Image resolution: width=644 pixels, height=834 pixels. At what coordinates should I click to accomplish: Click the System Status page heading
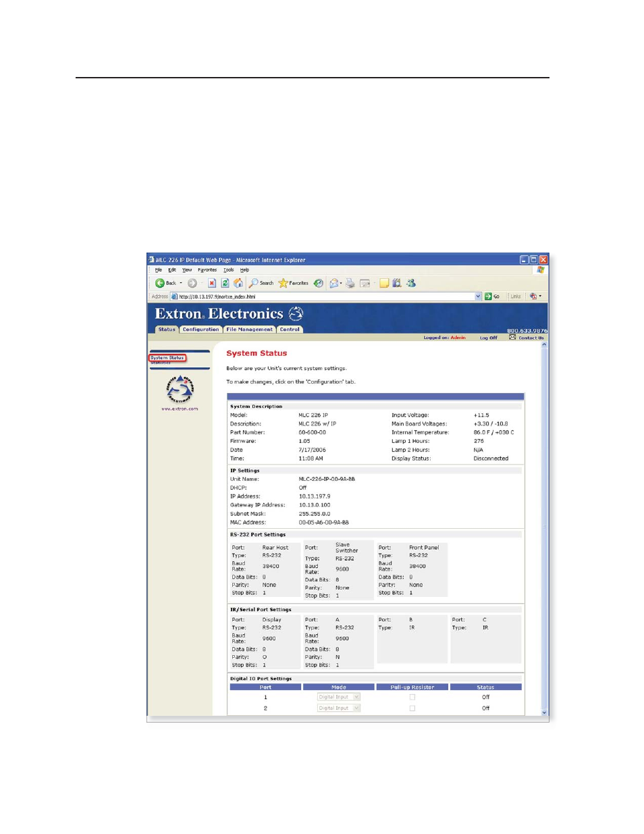pos(257,353)
